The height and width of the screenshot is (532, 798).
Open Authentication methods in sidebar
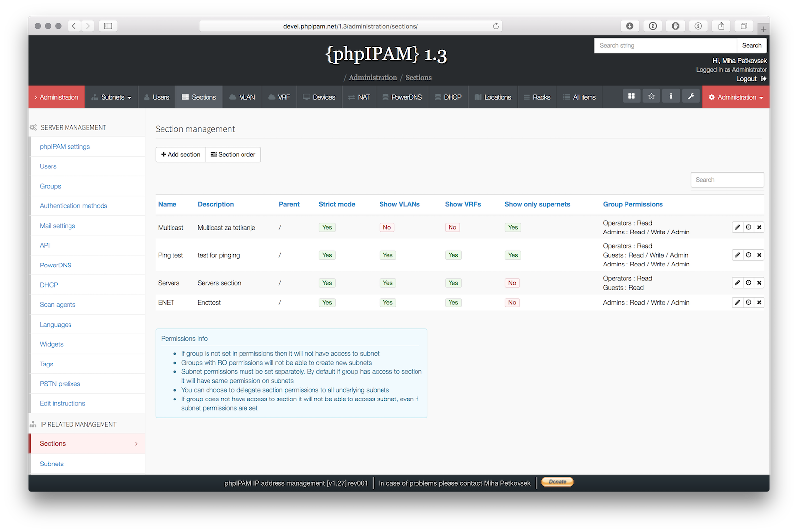[x=73, y=206]
